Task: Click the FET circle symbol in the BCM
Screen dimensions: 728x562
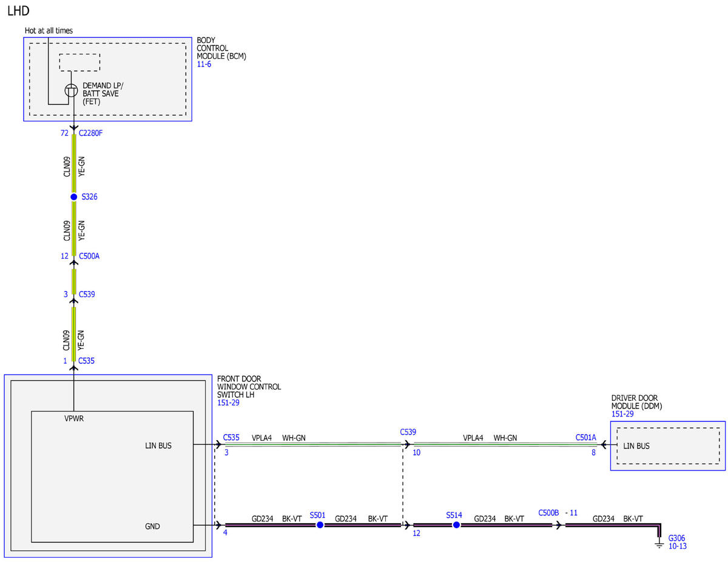Action: pyautogui.click(x=72, y=91)
